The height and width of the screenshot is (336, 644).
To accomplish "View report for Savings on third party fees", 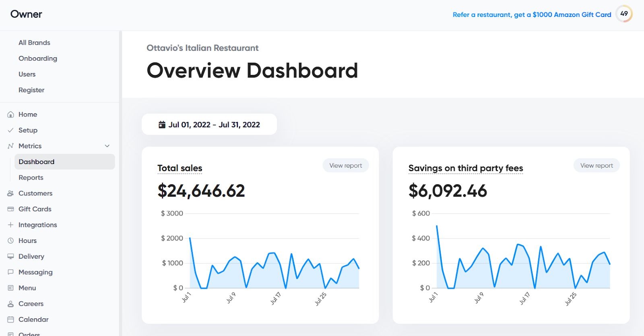I will [597, 165].
